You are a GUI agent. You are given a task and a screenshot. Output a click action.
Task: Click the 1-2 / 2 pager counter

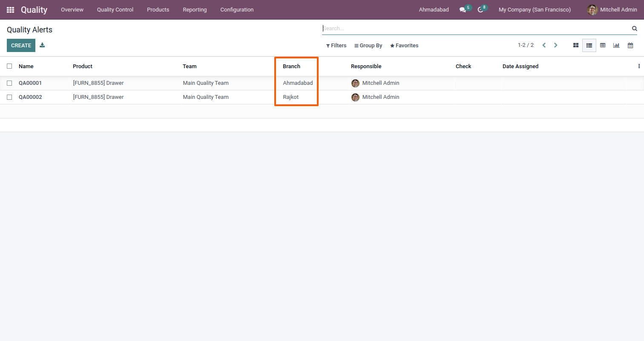[x=526, y=45]
